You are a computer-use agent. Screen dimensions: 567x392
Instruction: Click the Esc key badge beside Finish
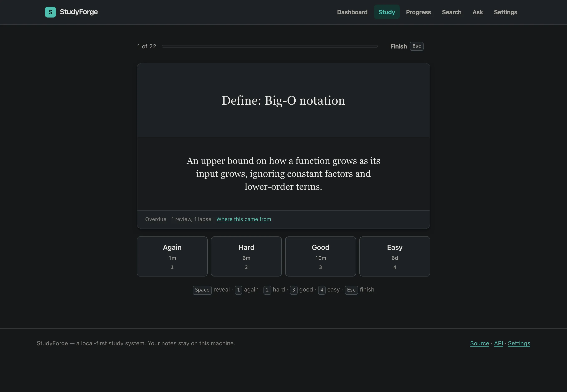click(416, 46)
